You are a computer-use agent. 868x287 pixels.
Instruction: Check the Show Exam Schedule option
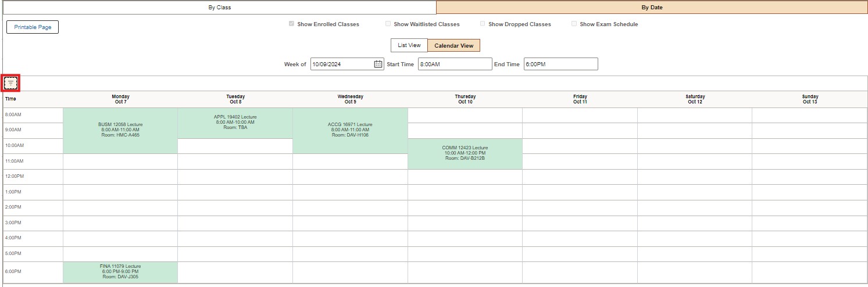pos(574,24)
